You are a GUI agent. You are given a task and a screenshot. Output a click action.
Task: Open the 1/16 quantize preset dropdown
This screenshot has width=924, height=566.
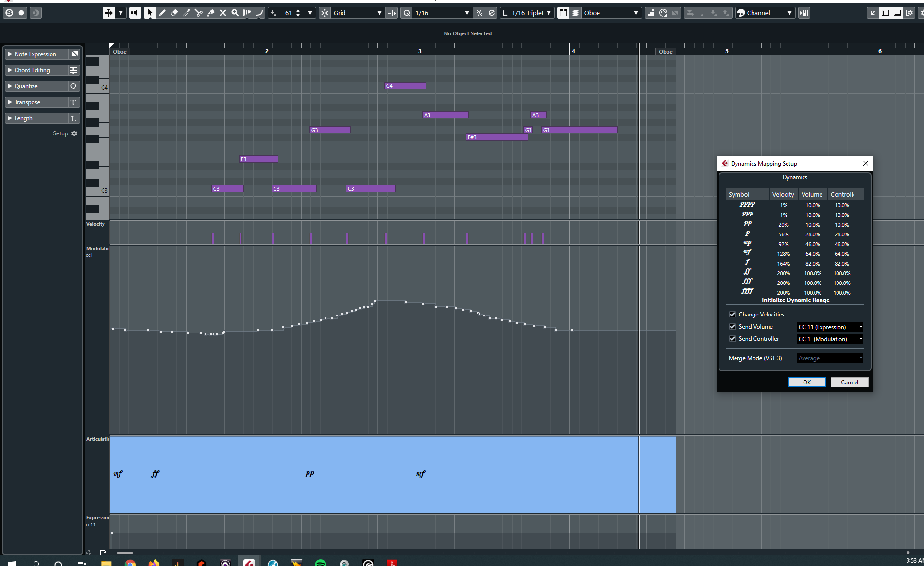pos(442,13)
